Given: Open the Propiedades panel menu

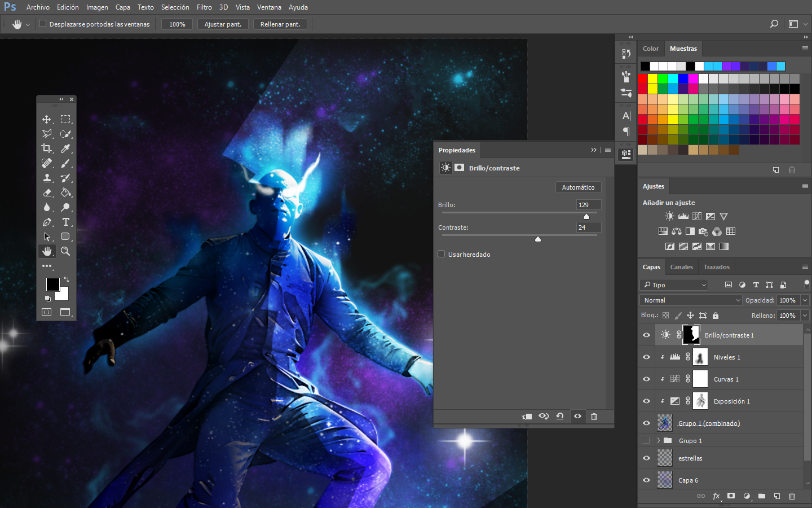Looking at the screenshot, I should tap(608, 150).
